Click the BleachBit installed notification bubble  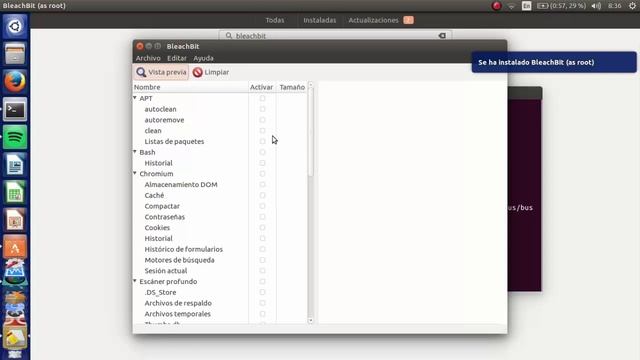click(x=554, y=62)
